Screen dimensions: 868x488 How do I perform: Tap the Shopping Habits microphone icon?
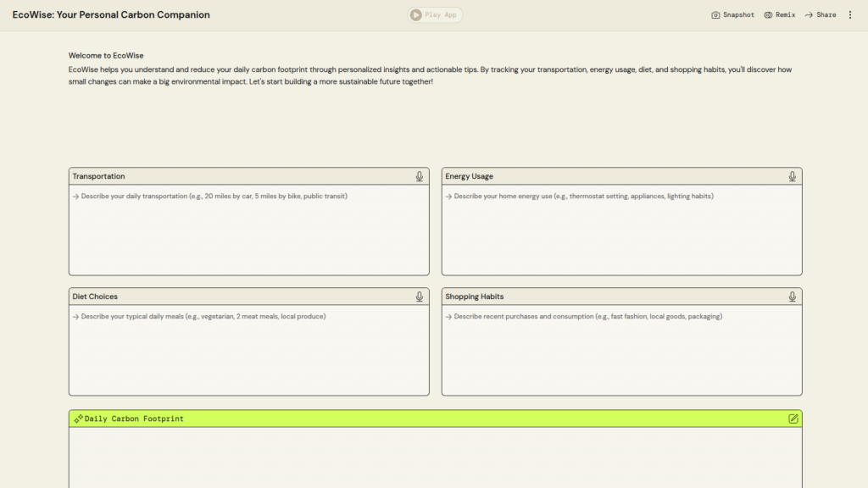click(x=792, y=297)
